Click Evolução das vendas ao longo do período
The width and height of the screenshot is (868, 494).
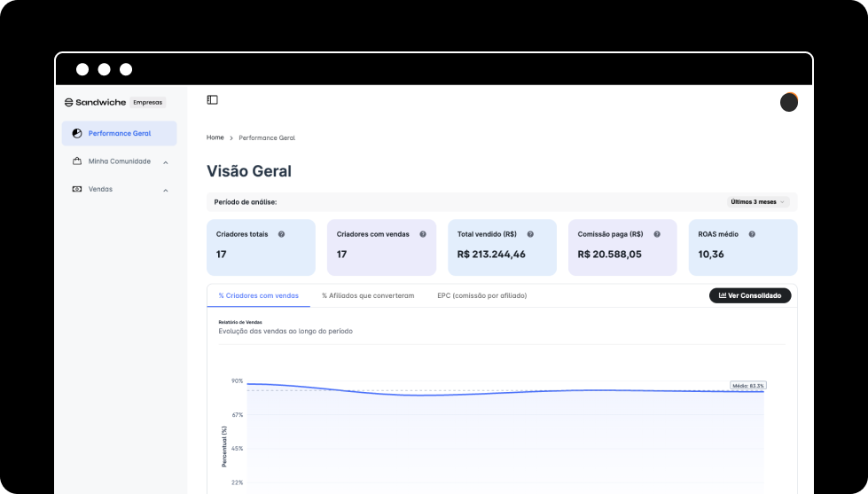coord(285,331)
